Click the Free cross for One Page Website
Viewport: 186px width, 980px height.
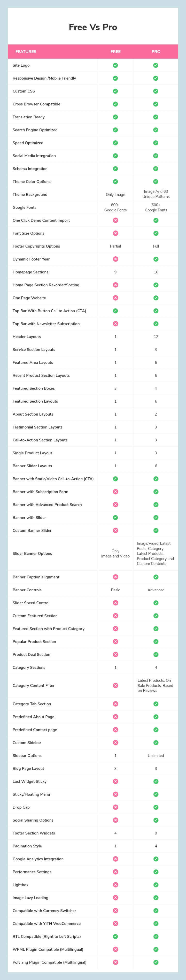coord(115,298)
